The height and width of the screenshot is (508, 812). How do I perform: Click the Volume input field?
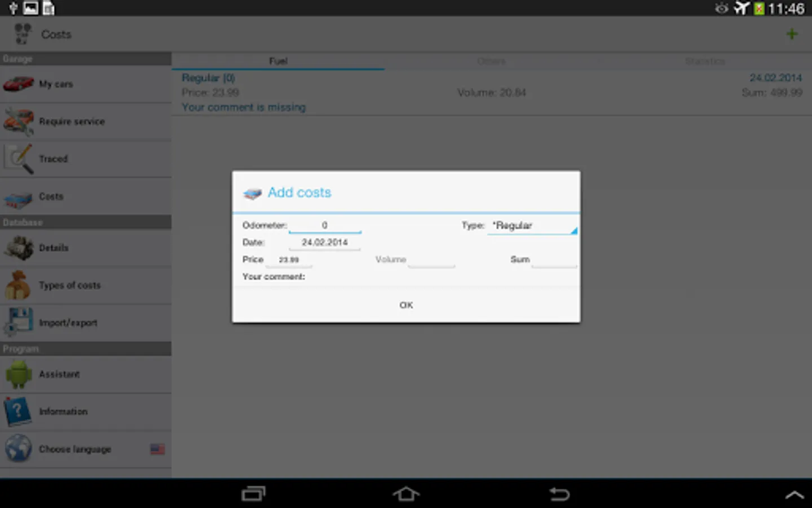[x=431, y=260]
